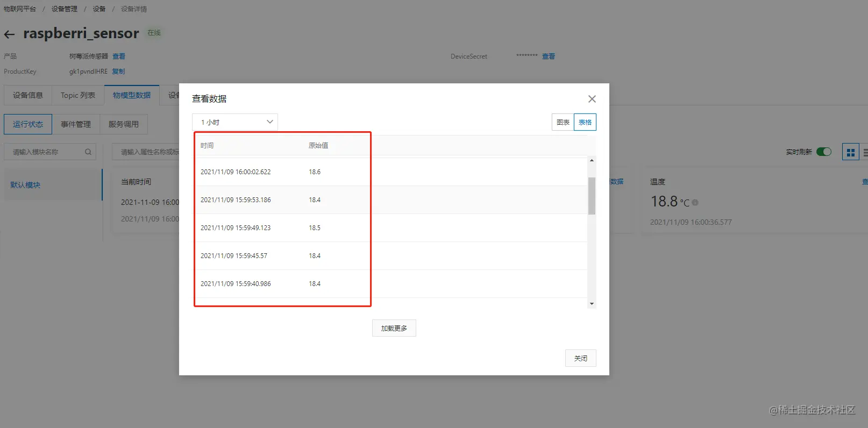Click 设备 in the breadcrumb
The width and height of the screenshot is (868, 428).
(99, 9)
